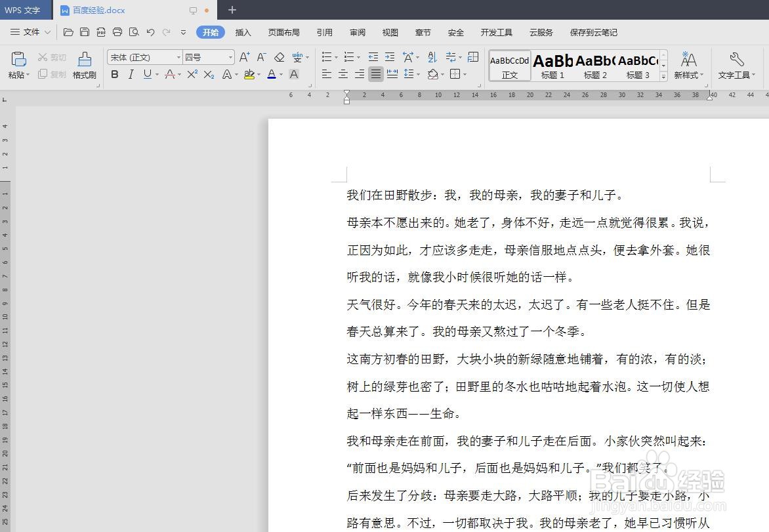
Task: Click the Format Painter (格式刷) brush
Action: (x=85, y=59)
